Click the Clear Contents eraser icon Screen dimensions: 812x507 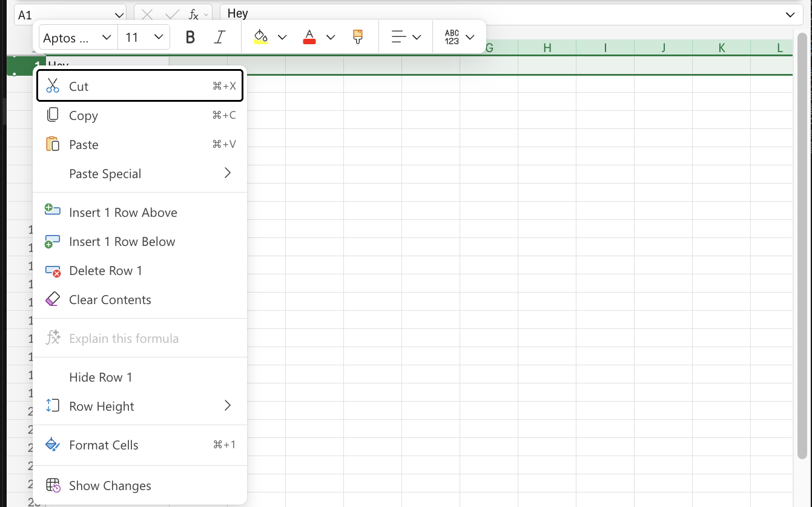pos(53,299)
